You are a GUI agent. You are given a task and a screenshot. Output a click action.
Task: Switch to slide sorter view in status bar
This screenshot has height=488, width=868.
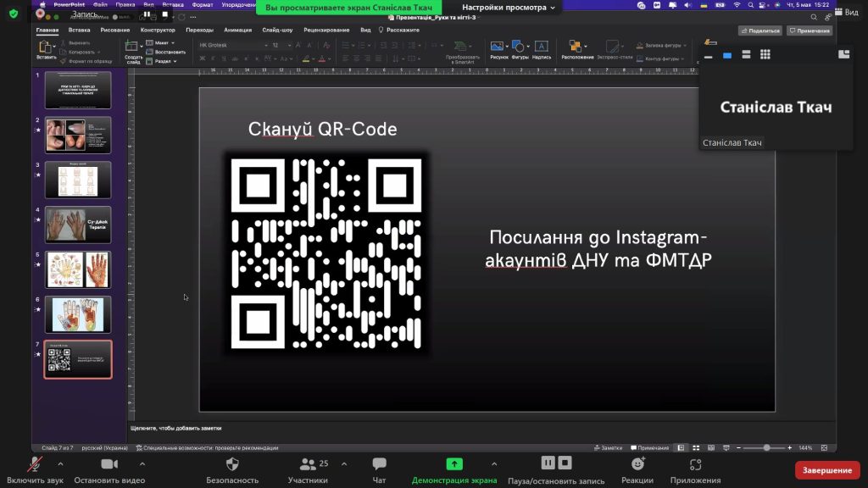click(697, 447)
